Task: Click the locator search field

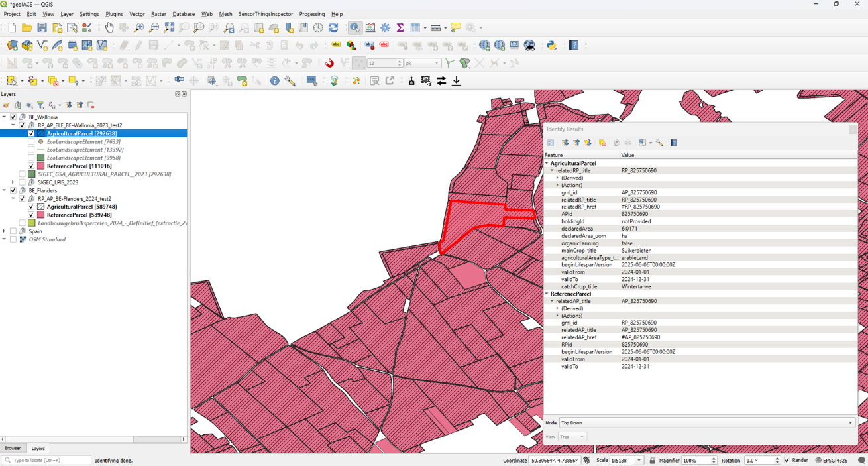Action: tap(46, 461)
